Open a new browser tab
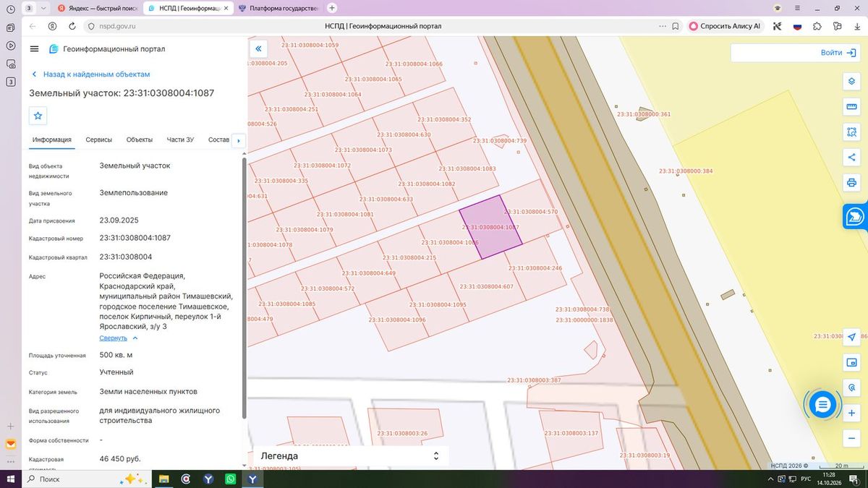This screenshot has width=868, height=488. point(332,8)
